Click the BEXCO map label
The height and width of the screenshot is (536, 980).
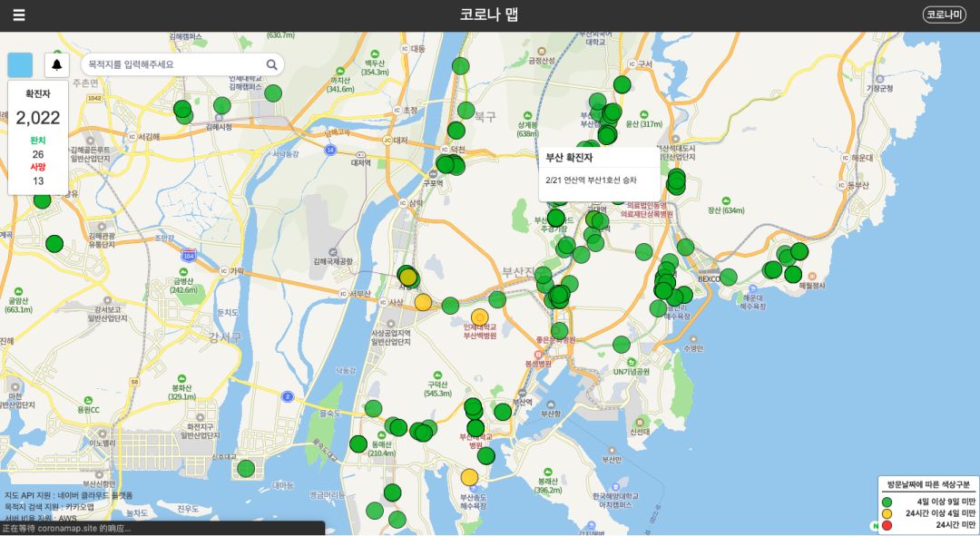[709, 278]
